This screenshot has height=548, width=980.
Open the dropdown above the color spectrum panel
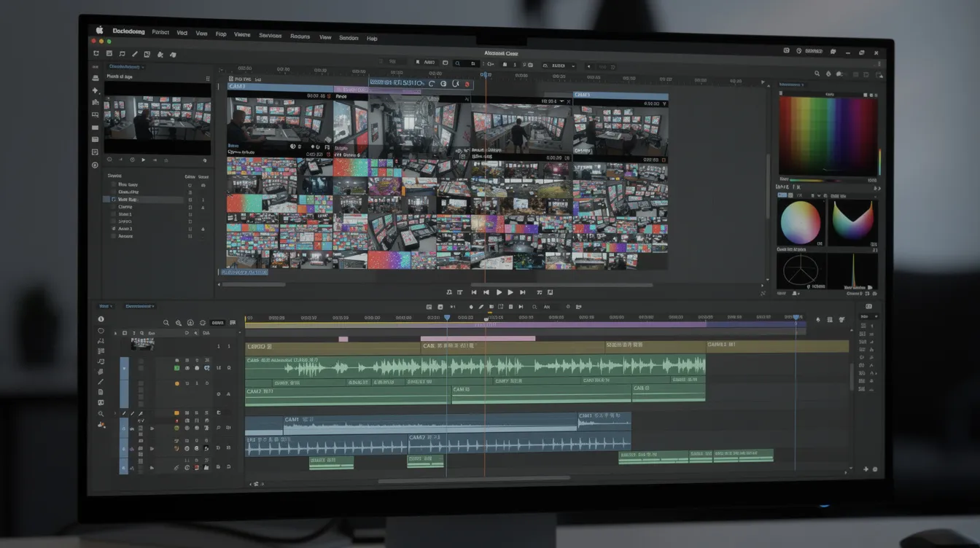[792, 85]
